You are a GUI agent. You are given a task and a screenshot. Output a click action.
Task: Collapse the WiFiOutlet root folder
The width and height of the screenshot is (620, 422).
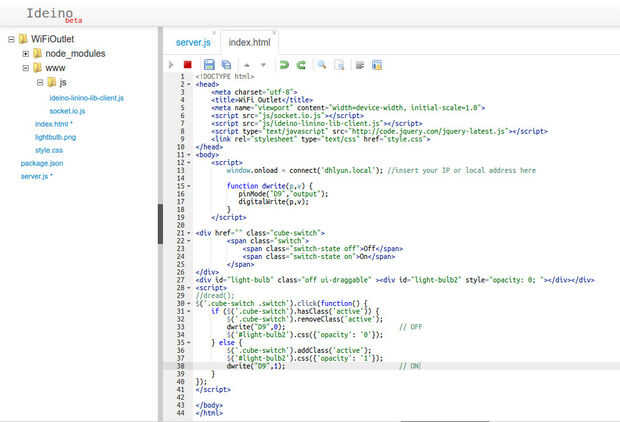point(10,39)
